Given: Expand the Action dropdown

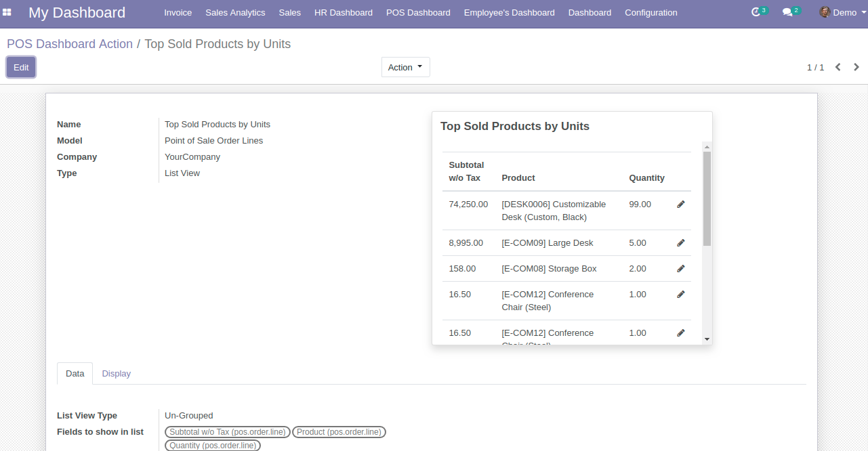Looking at the screenshot, I should pyautogui.click(x=405, y=67).
